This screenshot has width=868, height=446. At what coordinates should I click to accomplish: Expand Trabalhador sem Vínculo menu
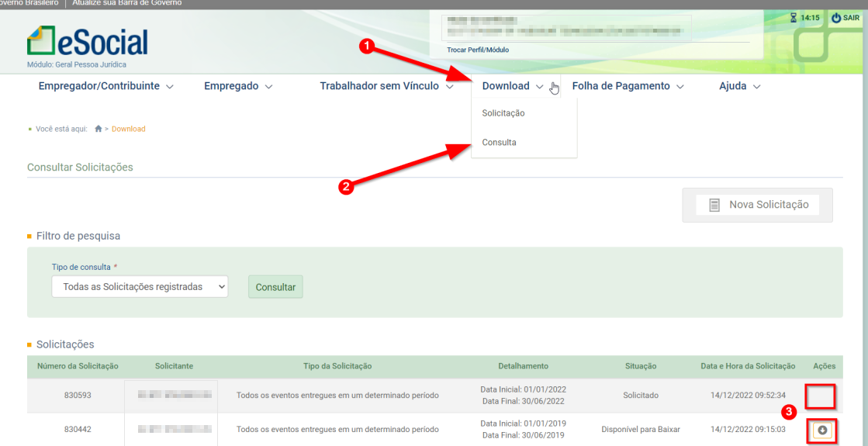click(x=386, y=86)
